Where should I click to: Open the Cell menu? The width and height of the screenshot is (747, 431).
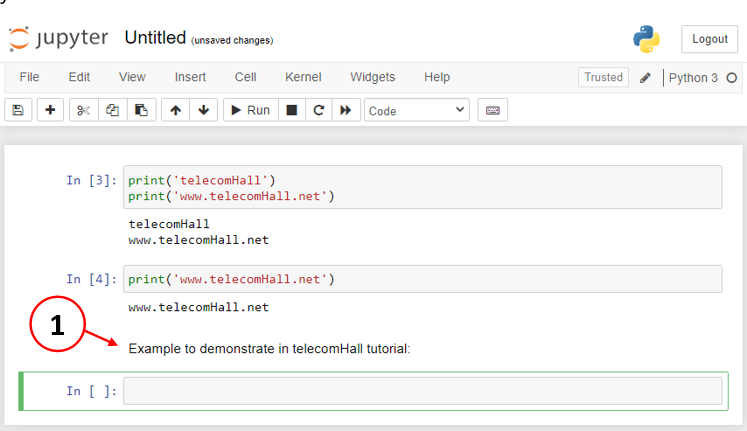pyautogui.click(x=245, y=77)
